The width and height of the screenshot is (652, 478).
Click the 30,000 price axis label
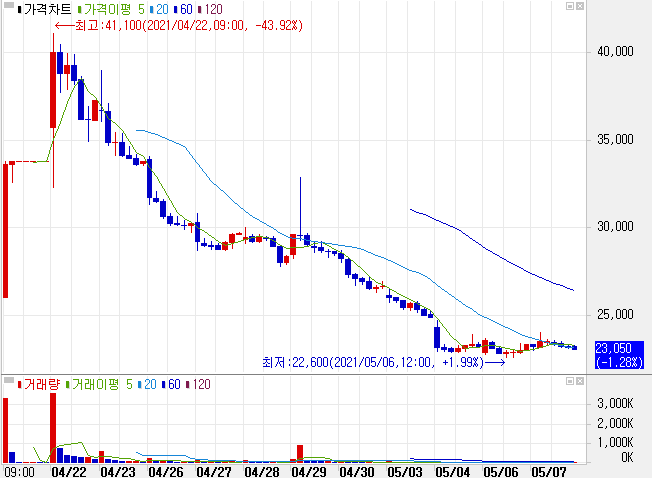click(615, 227)
